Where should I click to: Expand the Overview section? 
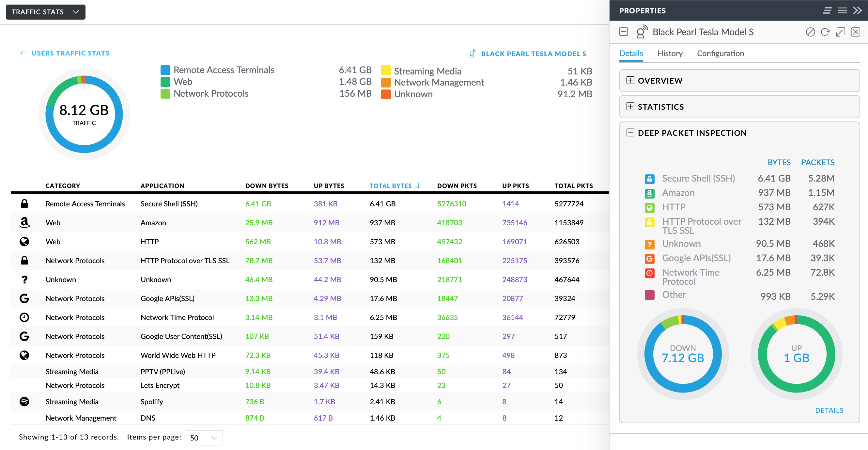click(x=740, y=81)
